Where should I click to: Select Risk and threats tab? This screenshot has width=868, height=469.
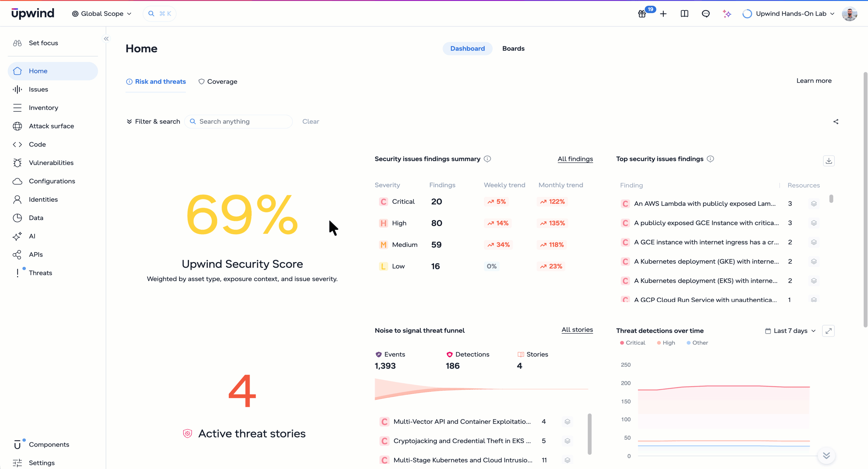click(156, 82)
